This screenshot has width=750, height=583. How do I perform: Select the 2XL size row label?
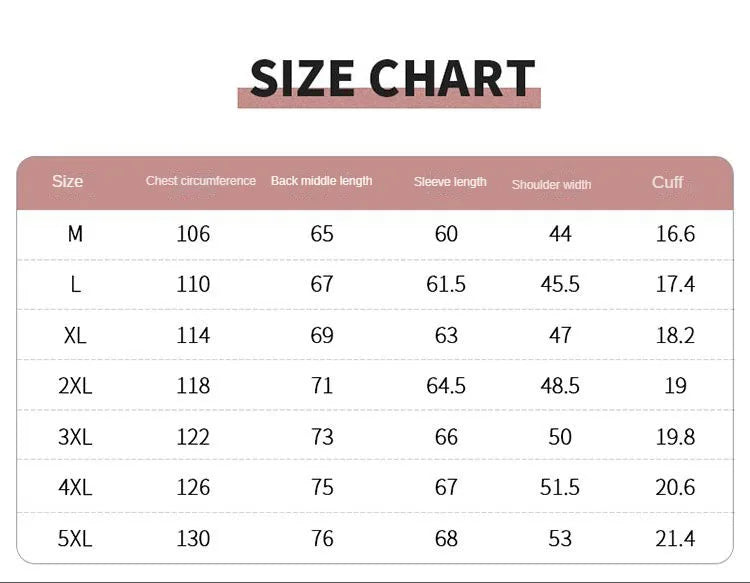[x=75, y=385]
